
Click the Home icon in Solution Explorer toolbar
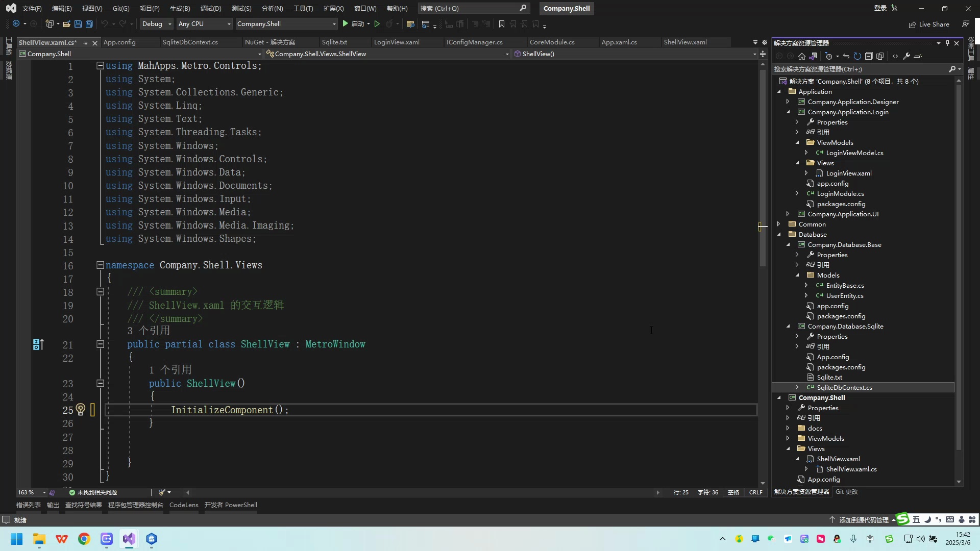click(801, 57)
